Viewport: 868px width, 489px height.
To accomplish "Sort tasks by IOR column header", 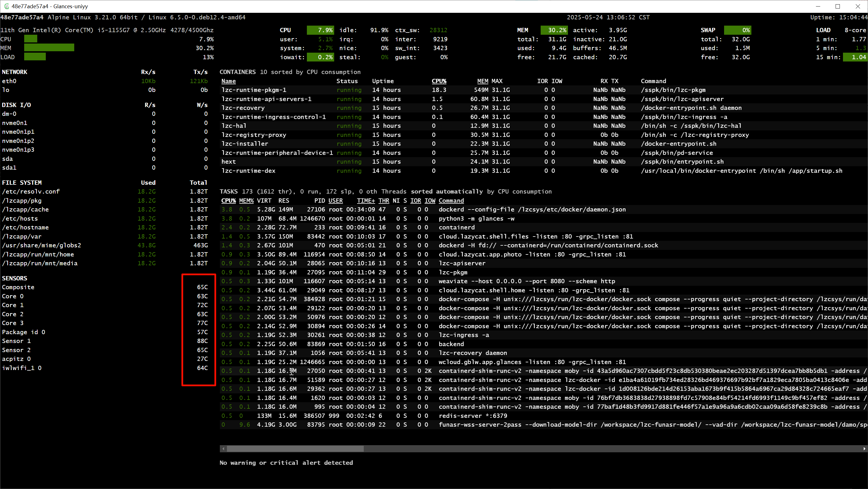I will point(416,201).
